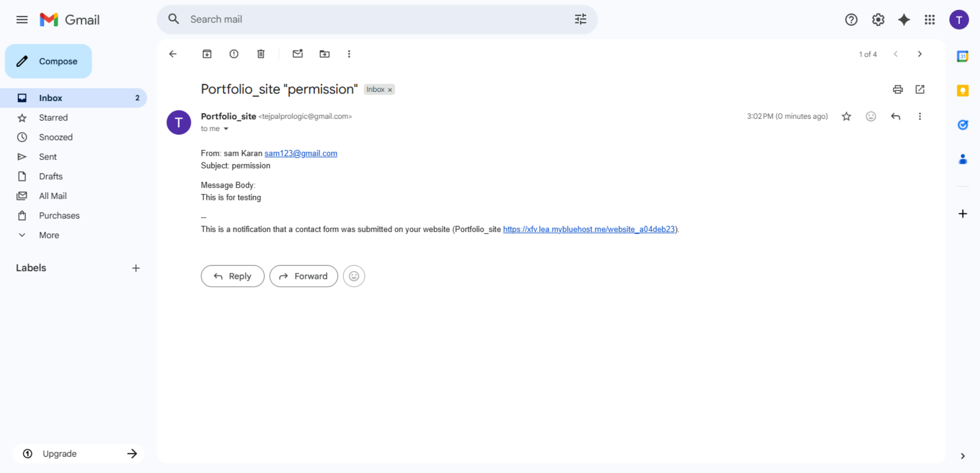Open the search filter options
980x473 pixels.
[580, 19]
